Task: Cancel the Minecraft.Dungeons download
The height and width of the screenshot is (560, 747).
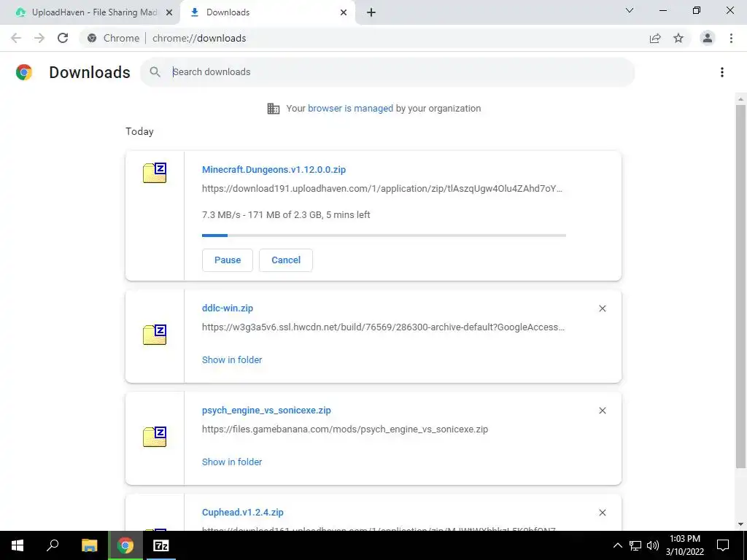Action: pyautogui.click(x=286, y=260)
